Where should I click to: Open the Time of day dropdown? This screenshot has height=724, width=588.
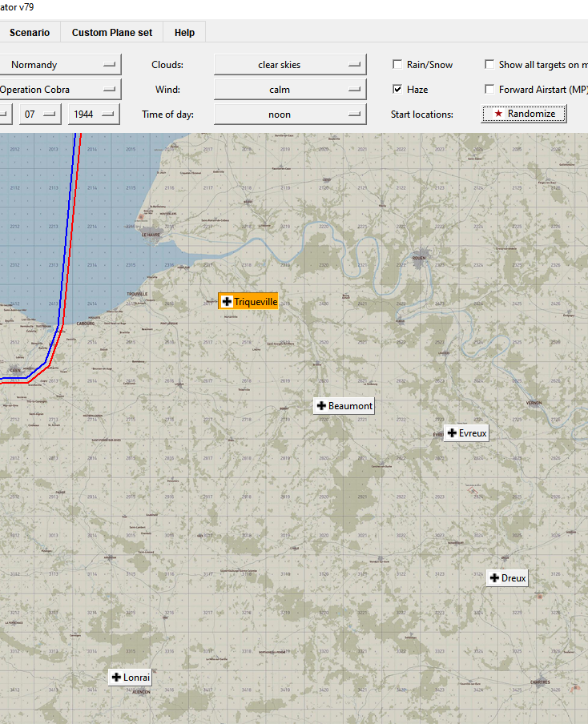click(x=290, y=115)
